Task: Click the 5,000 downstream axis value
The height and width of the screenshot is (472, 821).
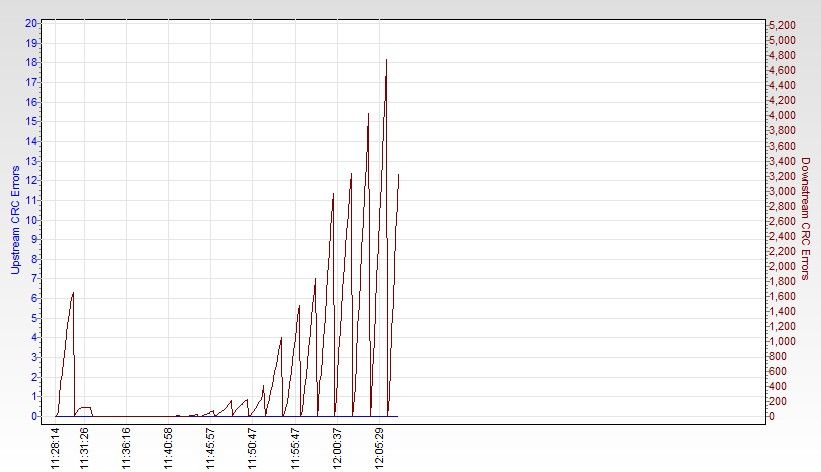Action: point(782,40)
